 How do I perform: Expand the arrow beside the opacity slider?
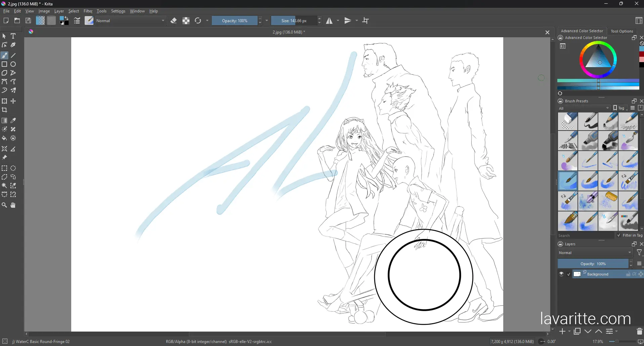pos(267,20)
